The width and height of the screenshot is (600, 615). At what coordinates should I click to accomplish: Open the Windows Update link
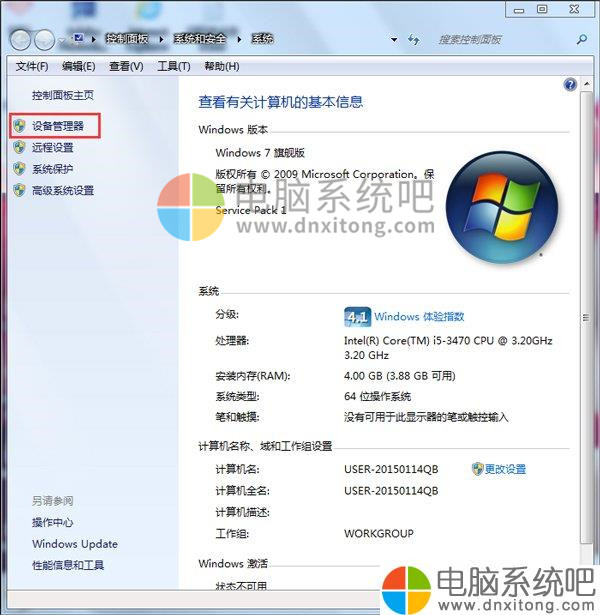pos(75,544)
